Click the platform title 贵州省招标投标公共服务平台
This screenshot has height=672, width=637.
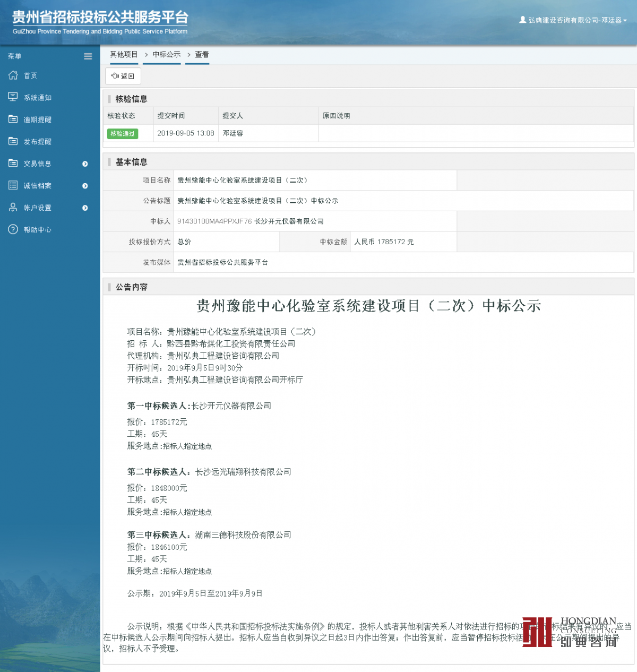pos(100,18)
